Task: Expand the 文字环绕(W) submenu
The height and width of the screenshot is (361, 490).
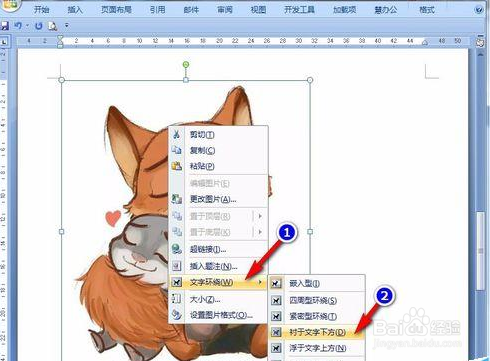Action: click(x=218, y=282)
